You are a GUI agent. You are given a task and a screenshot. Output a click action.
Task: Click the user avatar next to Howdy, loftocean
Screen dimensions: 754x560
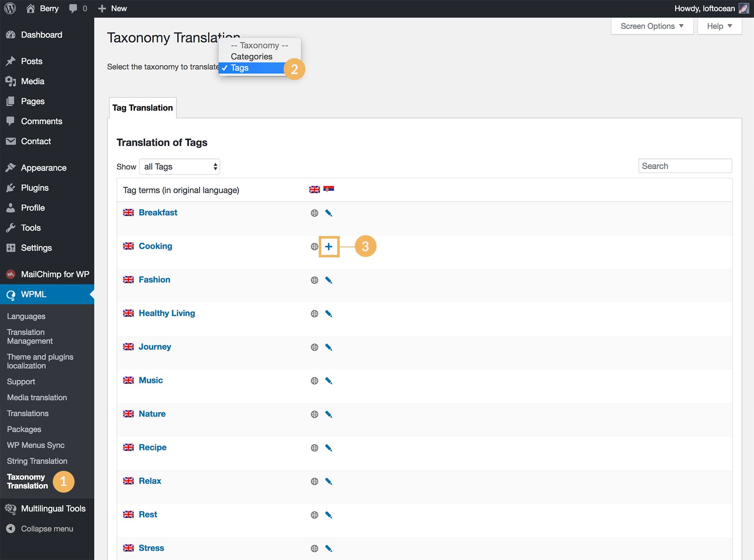pyautogui.click(x=744, y=8)
